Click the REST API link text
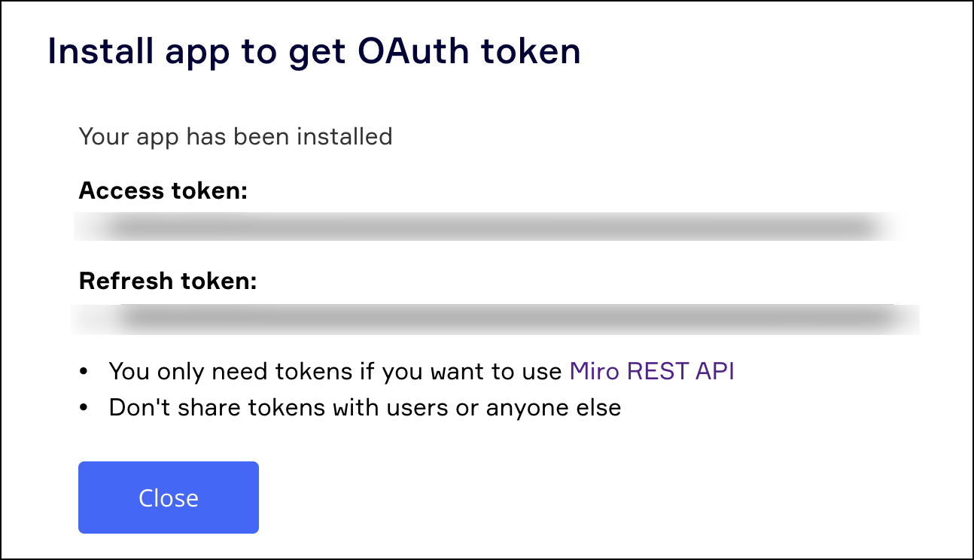 click(x=681, y=371)
